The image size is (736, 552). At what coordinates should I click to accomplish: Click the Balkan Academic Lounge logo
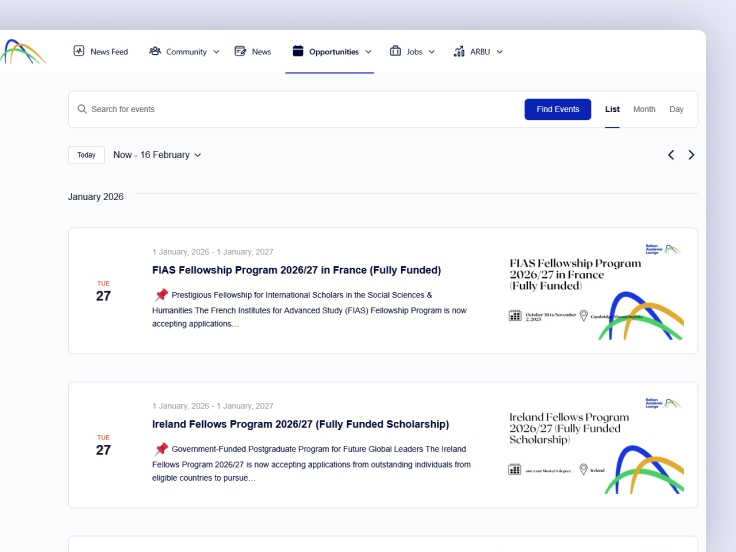tap(23, 52)
